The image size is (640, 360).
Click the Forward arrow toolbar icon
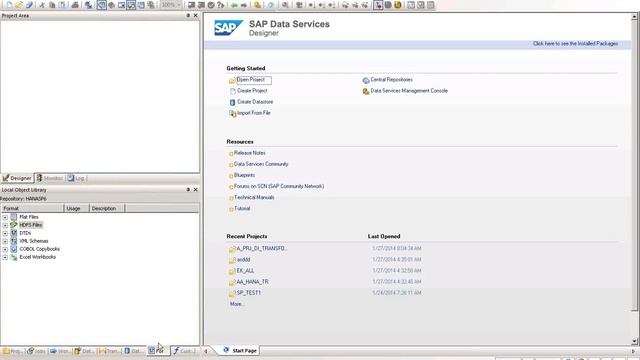point(244,5)
